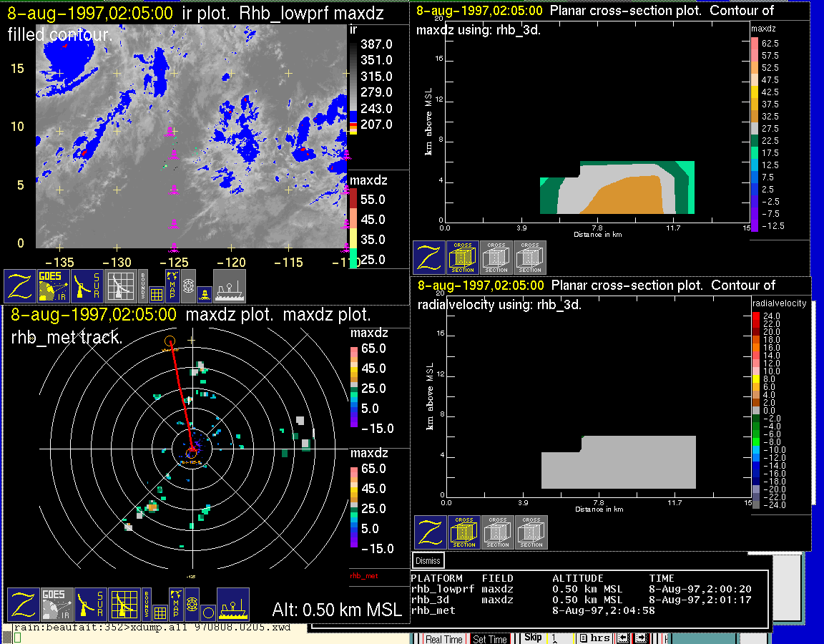Screen dimensions: 824x644
Task: Click the 62.5 swatch in maxdz legend
Action: (x=754, y=43)
